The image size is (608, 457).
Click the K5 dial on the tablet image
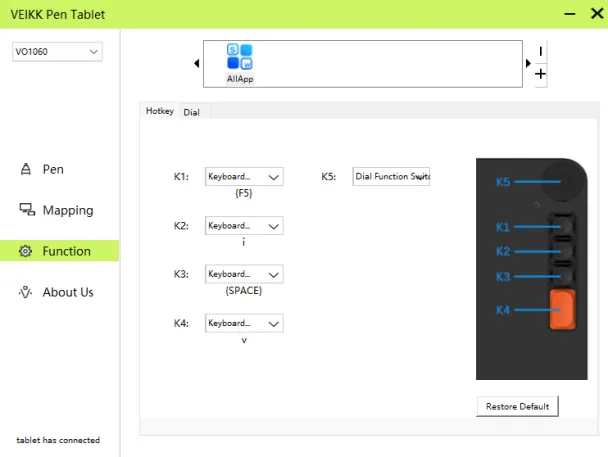(x=562, y=181)
